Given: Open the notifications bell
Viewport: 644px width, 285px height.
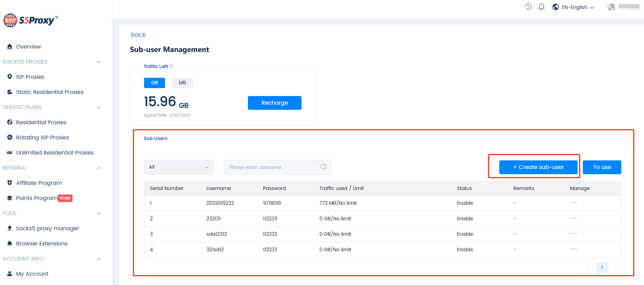Looking at the screenshot, I should click(x=542, y=7).
